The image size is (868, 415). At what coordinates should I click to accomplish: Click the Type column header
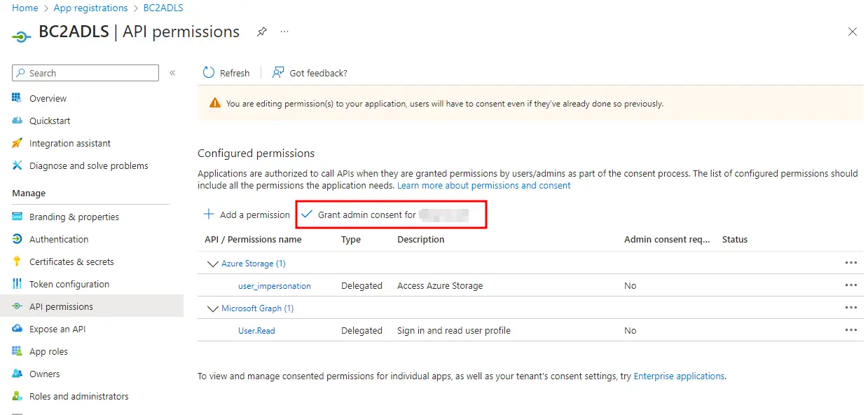[x=351, y=239]
